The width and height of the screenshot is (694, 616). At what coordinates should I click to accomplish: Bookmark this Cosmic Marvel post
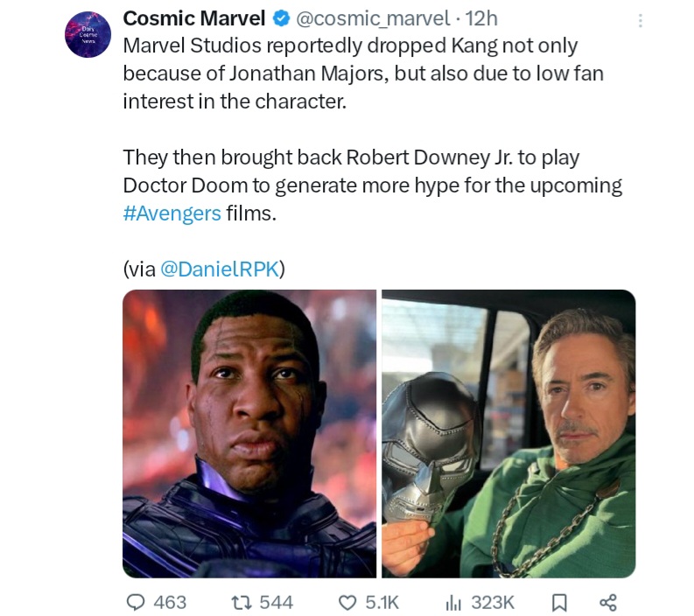pos(559,602)
